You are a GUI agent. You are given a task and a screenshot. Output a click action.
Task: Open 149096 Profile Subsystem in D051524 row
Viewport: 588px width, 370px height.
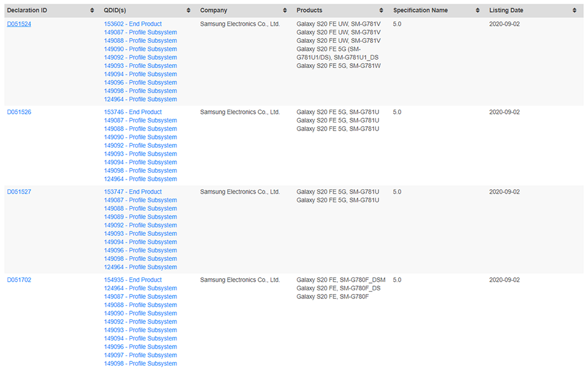[140, 83]
